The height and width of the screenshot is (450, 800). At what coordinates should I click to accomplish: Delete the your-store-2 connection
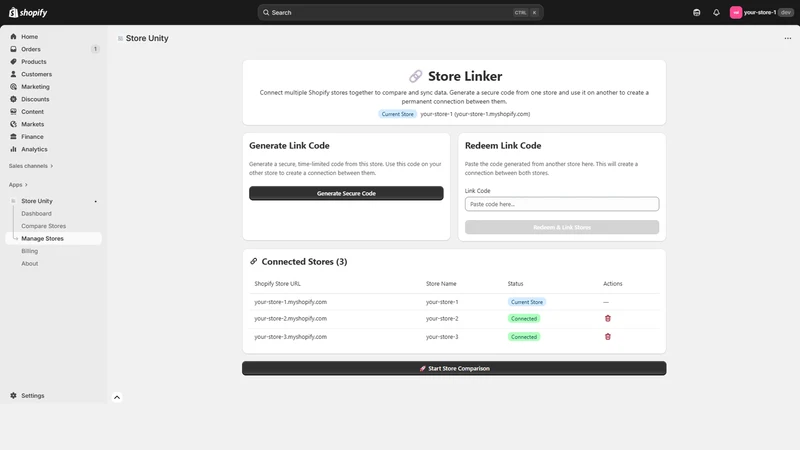pos(608,318)
